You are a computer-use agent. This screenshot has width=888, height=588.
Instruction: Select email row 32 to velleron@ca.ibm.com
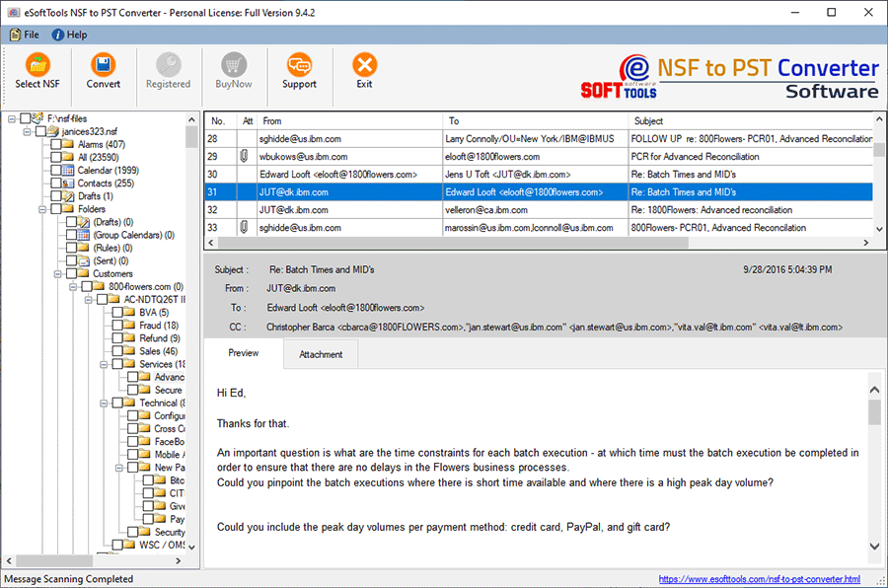[x=538, y=209]
